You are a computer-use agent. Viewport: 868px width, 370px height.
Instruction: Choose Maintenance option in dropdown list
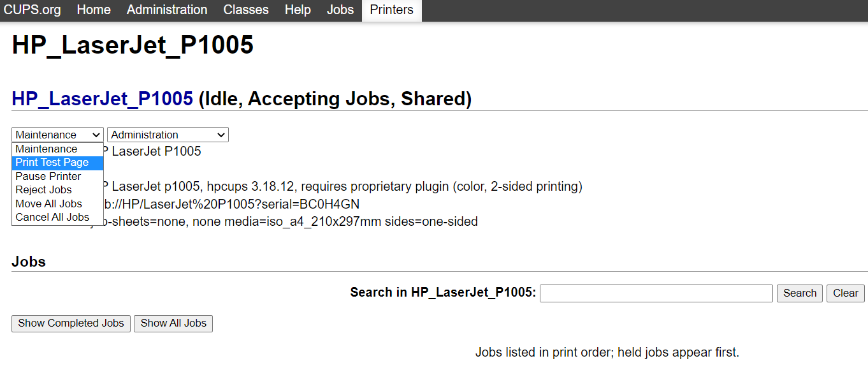(47, 149)
